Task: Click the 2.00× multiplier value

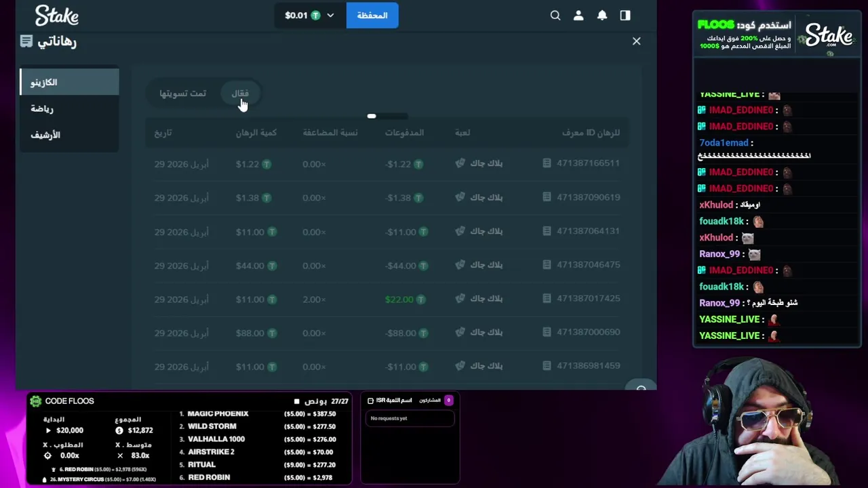Action: [x=315, y=300]
